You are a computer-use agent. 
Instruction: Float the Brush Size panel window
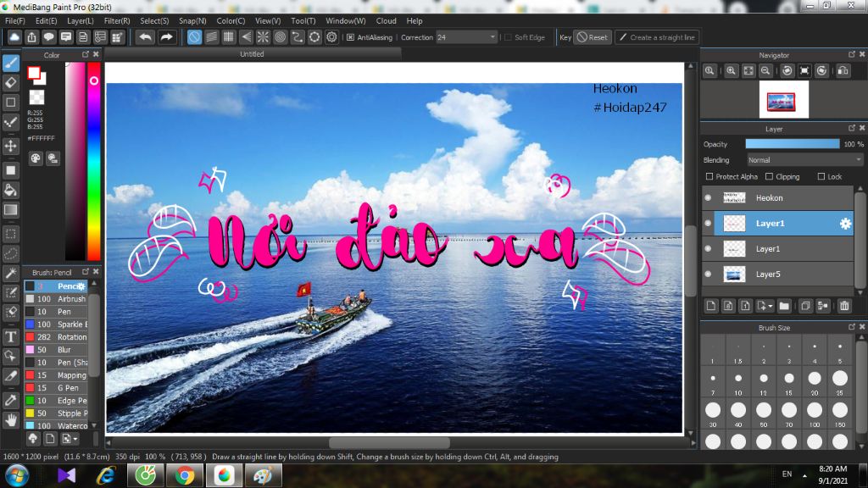851,327
